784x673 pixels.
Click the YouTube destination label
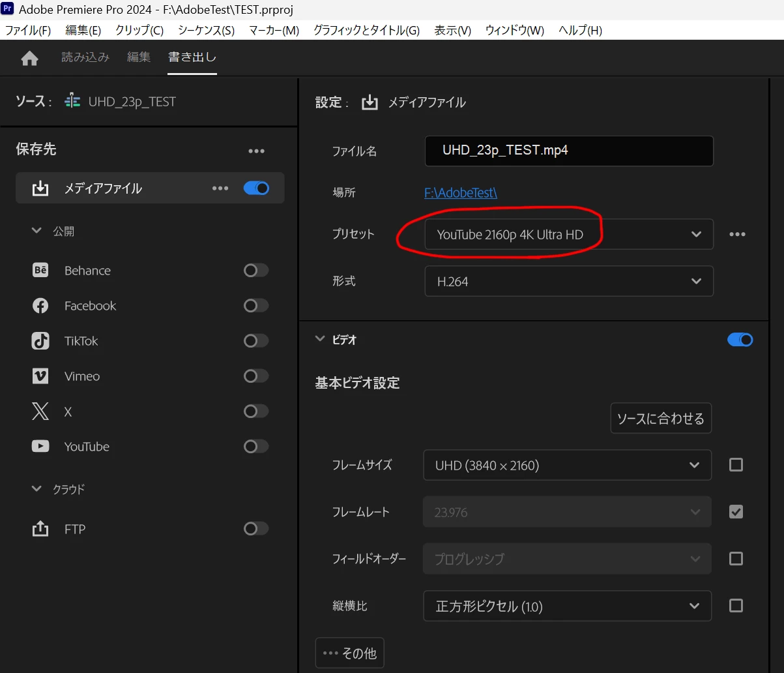pyautogui.click(x=87, y=447)
